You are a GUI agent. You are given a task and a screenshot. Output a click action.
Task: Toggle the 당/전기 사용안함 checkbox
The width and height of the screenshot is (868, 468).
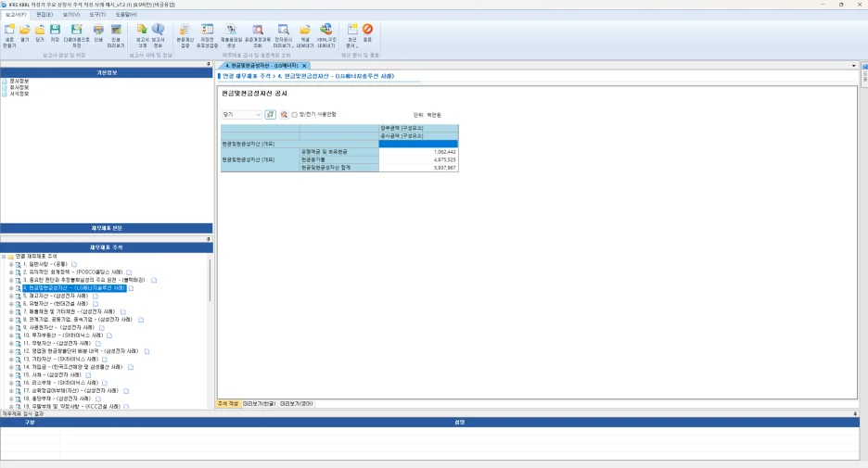tap(295, 114)
